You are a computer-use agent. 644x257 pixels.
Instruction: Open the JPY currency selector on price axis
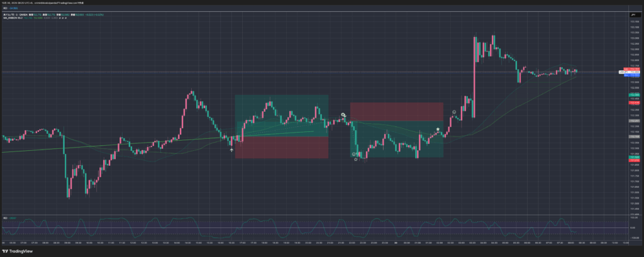pyautogui.click(x=632, y=14)
